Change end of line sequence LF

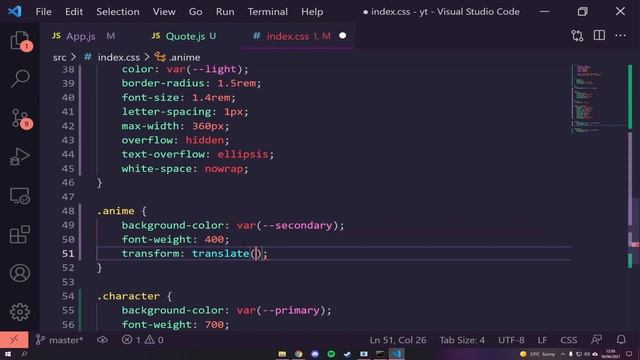pos(542,340)
